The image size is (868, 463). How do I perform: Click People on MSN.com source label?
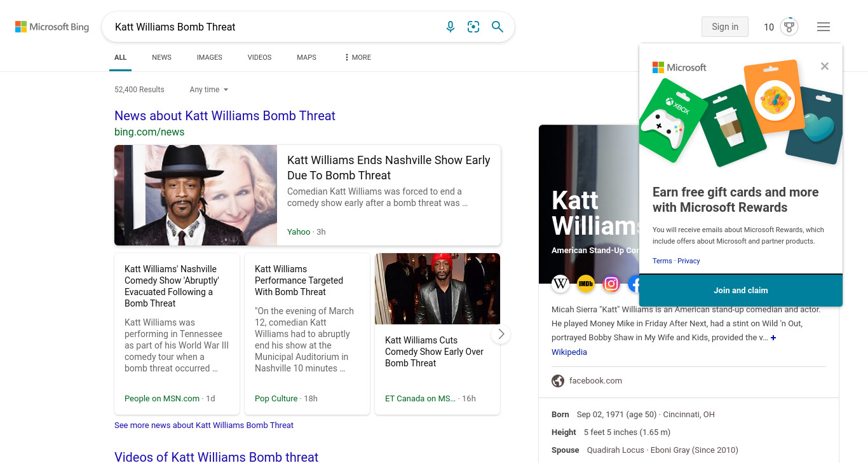pos(162,399)
